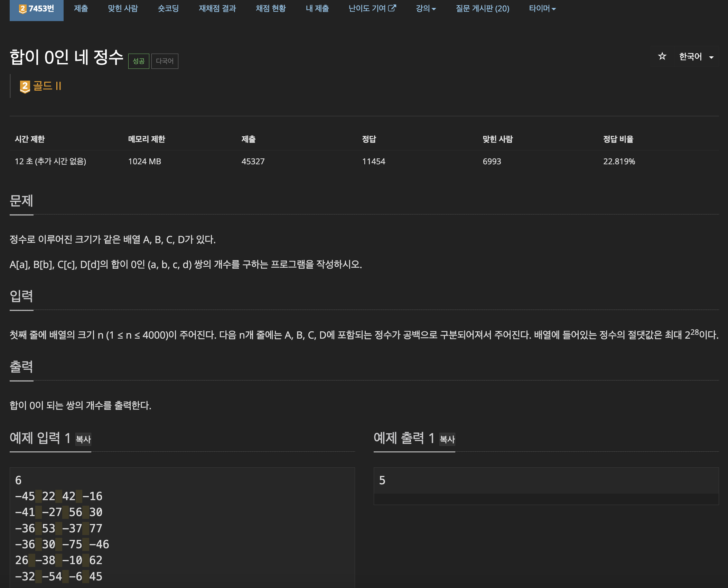Viewport: 728px width, 588px height.
Task: Open 질문 게시판 (20) board
Action: point(482,9)
